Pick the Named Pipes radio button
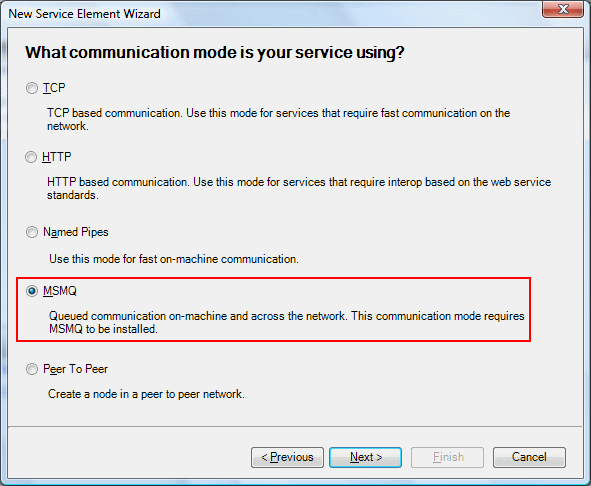Image resolution: width=591 pixels, height=486 pixels. [x=32, y=232]
